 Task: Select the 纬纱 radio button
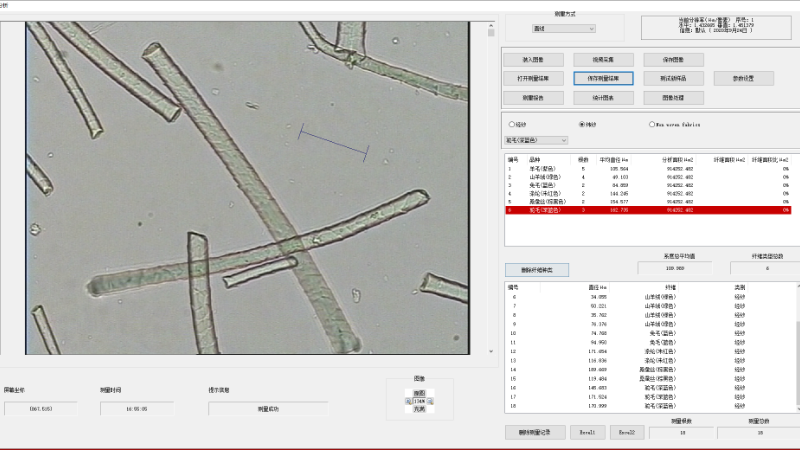582,124
